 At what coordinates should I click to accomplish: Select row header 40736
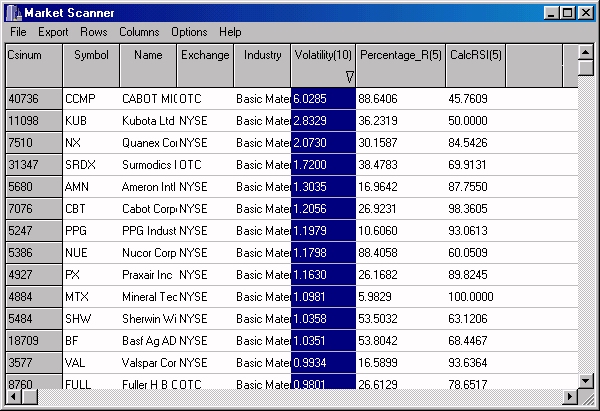(x=34, y=99)
